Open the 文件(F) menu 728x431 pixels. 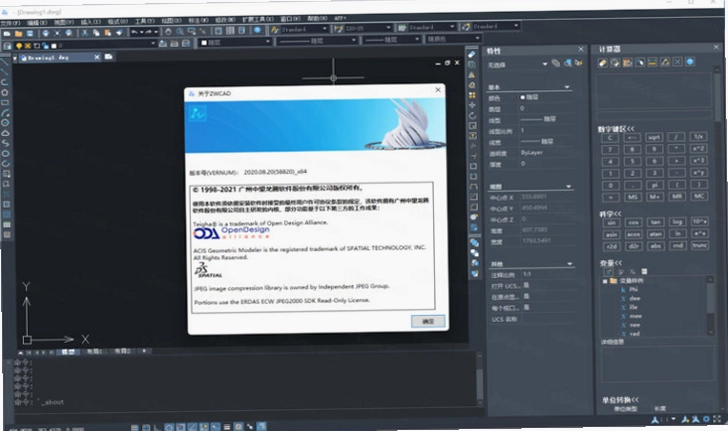tap(10, 23)
